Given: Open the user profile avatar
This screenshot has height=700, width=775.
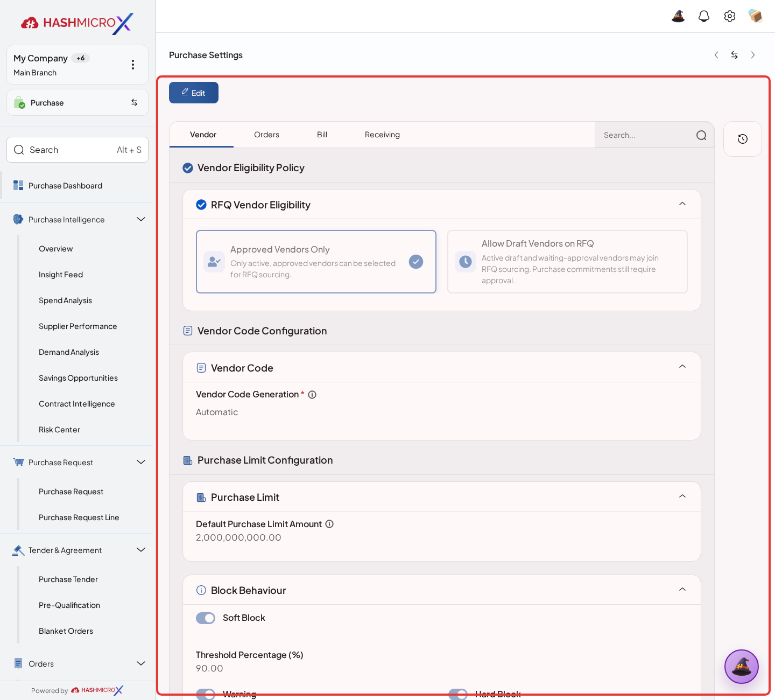Looking at the screenshot, I should coord(756,16).
